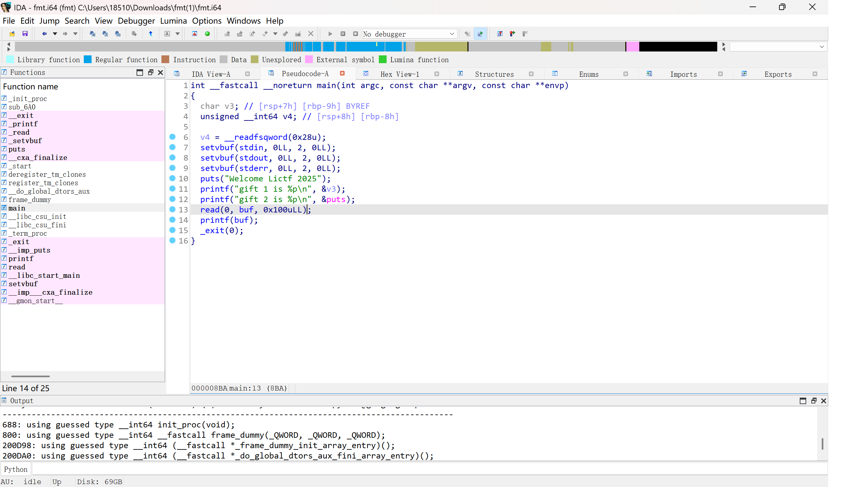Switch to the IDA View-A tab
The height and width of the screenshot is (487, 868).
211,74
